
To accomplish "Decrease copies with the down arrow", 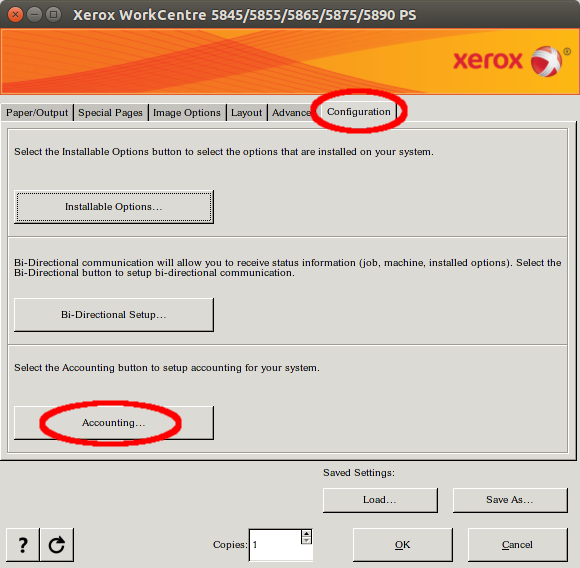I will click(x=306, y=541).
